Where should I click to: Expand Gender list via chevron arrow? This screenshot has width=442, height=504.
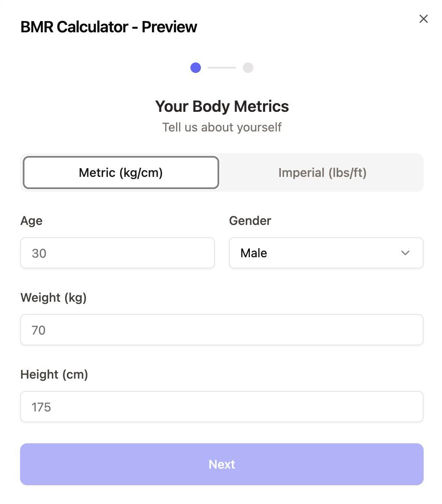click(405, 253)
